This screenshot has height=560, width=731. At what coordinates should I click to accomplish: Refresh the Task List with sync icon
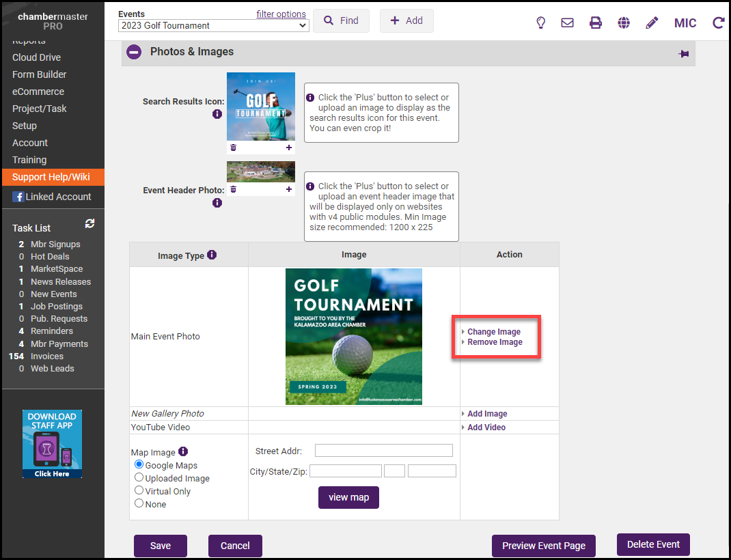tap(89, 224)
